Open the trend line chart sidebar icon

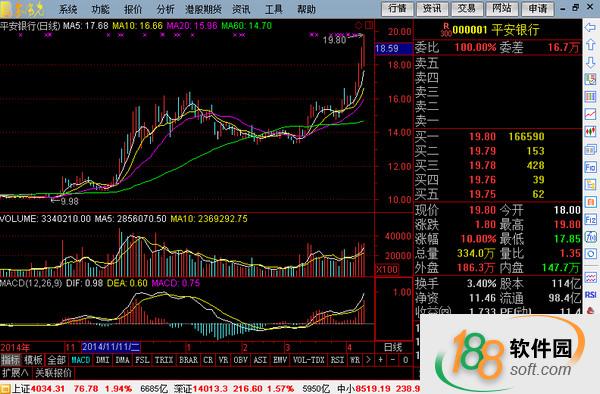(590, 114)
